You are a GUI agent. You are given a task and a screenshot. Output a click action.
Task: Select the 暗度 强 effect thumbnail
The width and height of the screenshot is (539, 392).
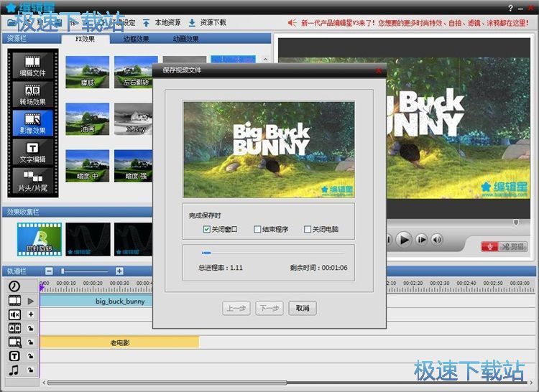click(x=134, y=166)
